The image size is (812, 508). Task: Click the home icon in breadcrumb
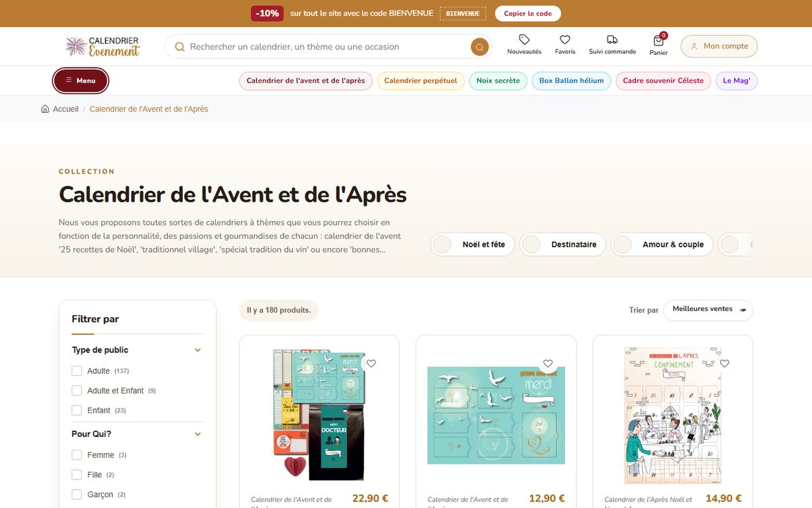[45, 109]
